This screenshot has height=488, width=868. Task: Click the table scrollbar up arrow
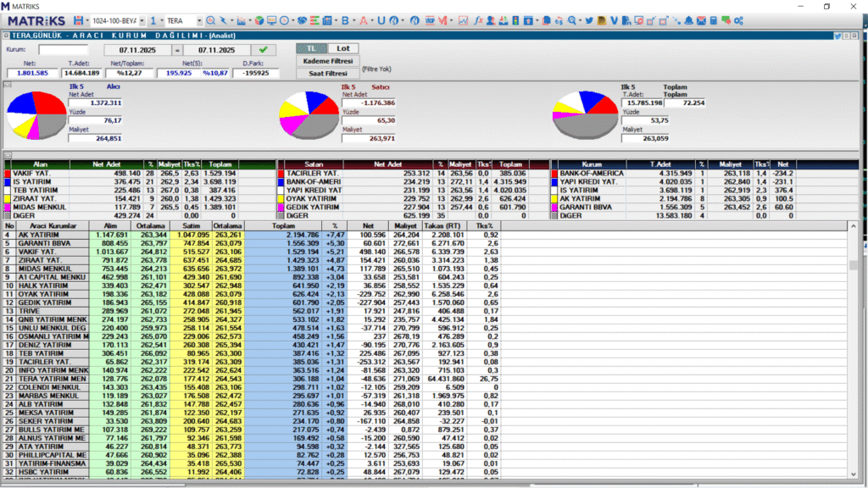853,226
